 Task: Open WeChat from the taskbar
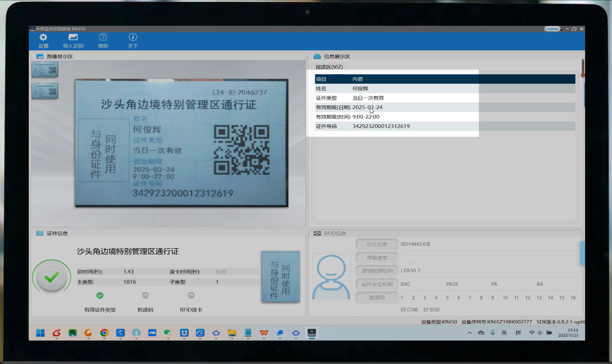(x=168, y=333)
